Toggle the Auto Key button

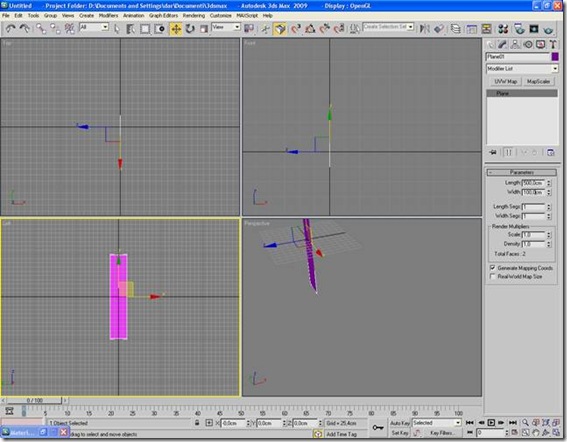click(400, 423)
